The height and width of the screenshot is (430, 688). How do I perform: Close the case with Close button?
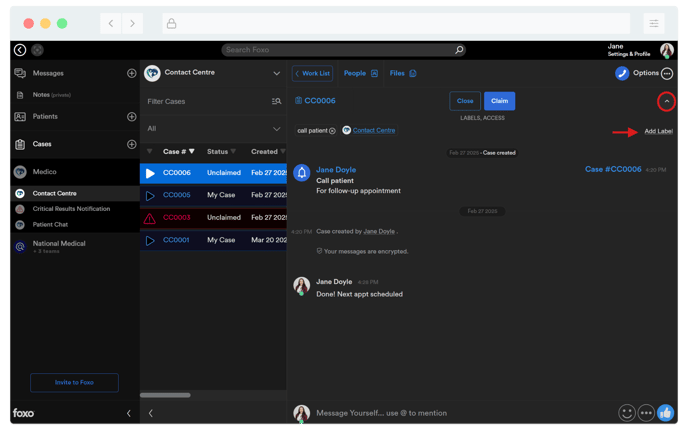(465, 101)
